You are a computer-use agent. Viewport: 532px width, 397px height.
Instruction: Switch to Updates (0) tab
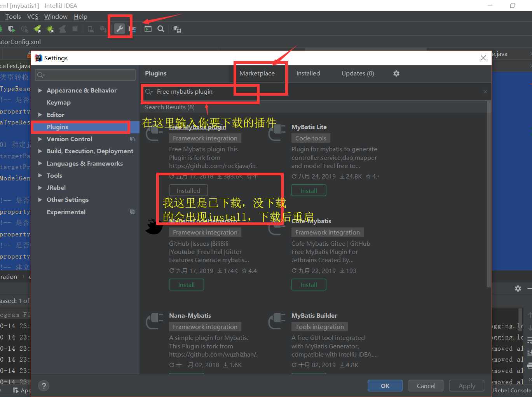358,73
